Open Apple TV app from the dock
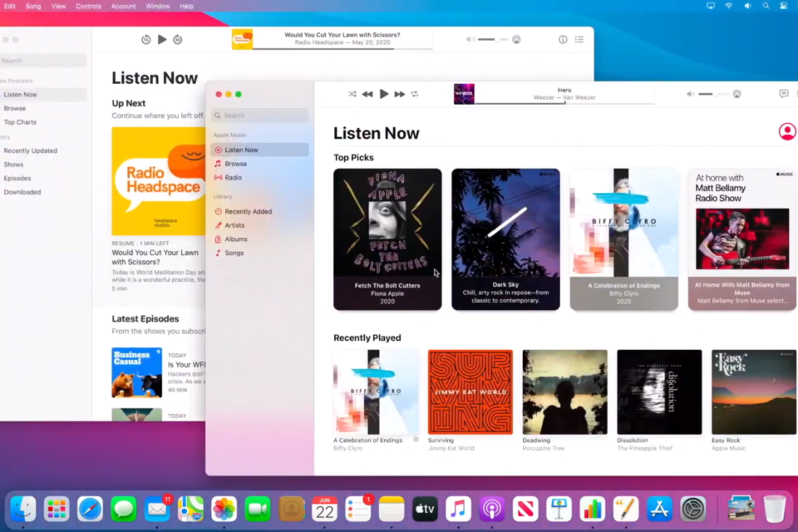The image size is (798, 532). pyautogui.click(x=426, y=509)
